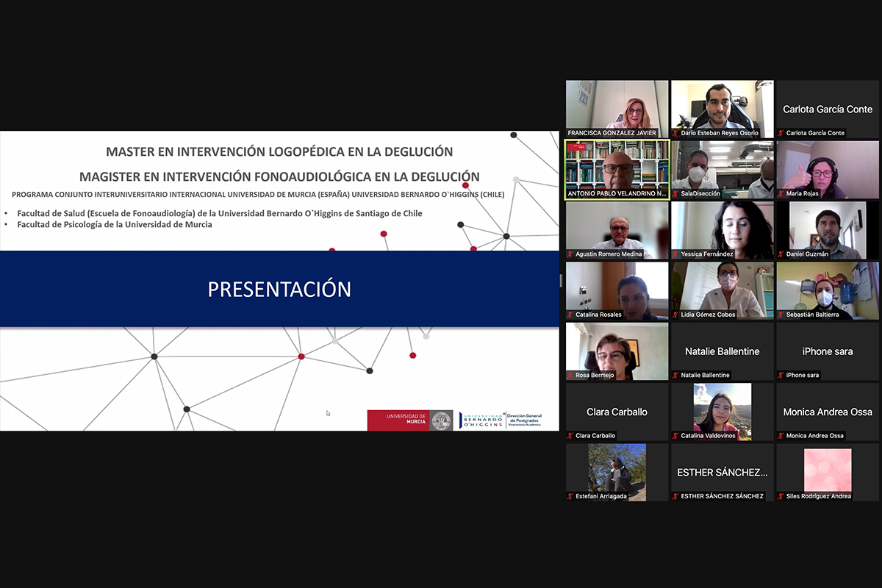Click the bullet "Facultad de Psicología de la Universidad de Murcia"
This screenshot has height=588, width=882.
tap(115, 225)
